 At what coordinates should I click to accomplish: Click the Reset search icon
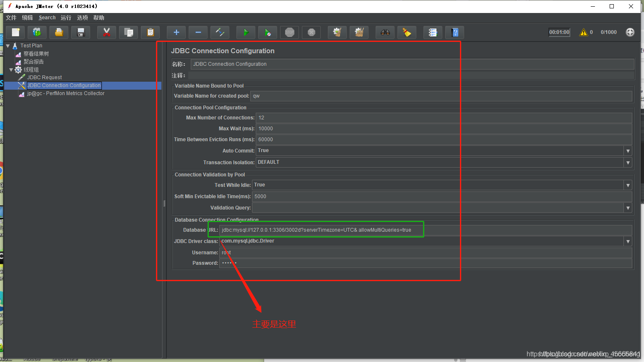(x=407, y=32)
